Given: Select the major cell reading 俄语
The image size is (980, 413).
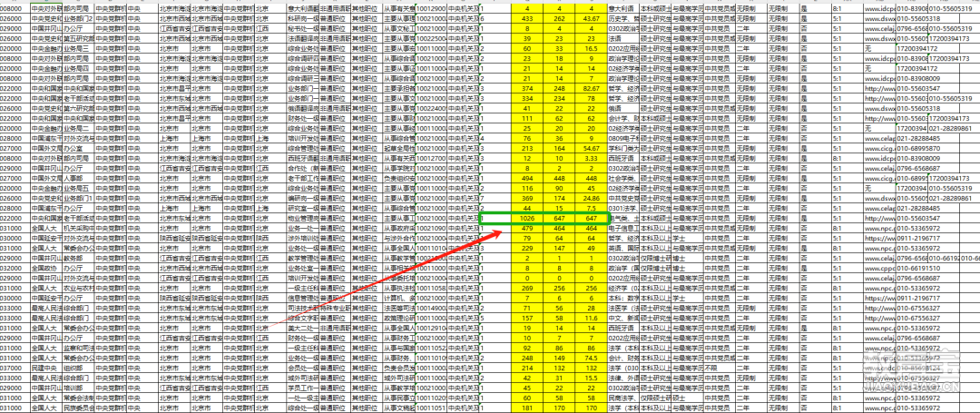Looking at the screenshot, I should pyautogui.click(x=622, y=109).
